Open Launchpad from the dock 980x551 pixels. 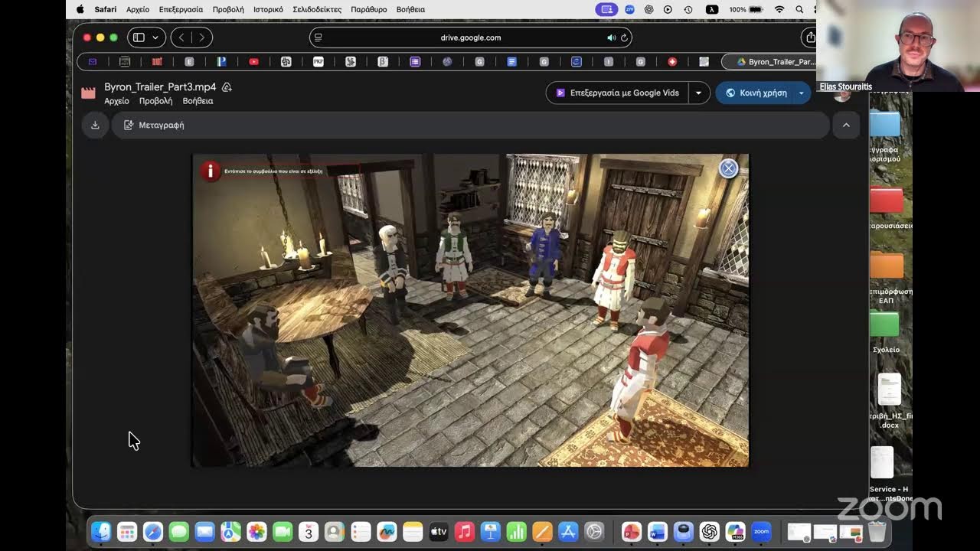pyautogui.click(x=127, y=531)
